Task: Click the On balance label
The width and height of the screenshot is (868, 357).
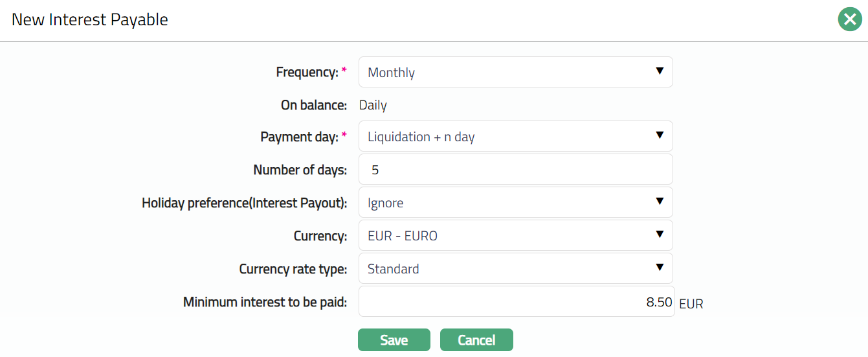Action: pos(313,105)
